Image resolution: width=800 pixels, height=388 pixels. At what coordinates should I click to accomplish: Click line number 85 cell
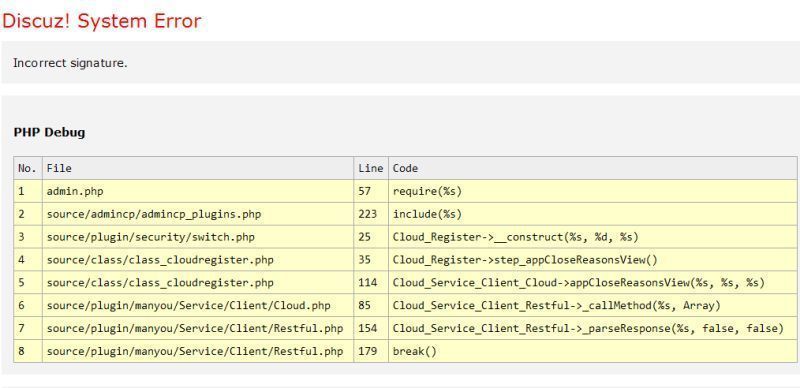(371, 306)
